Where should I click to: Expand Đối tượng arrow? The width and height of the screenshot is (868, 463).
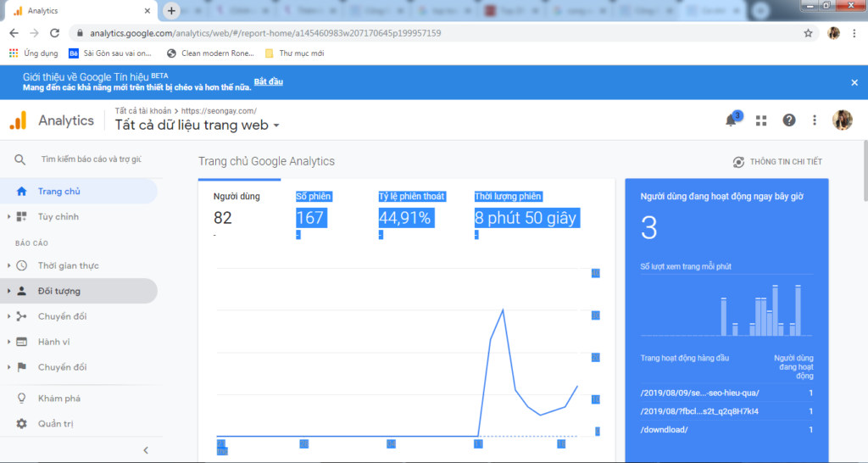[x=8, y=291]
